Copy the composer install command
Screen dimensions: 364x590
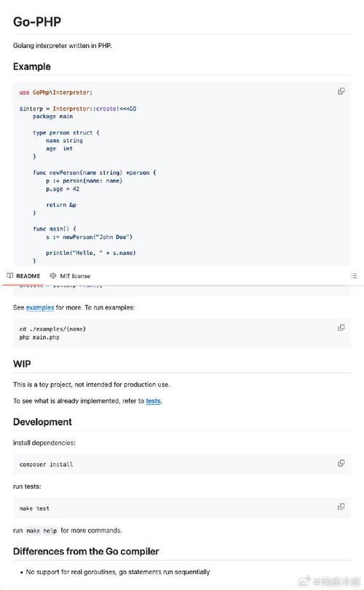pyautogui.click(x=341, y=463)
